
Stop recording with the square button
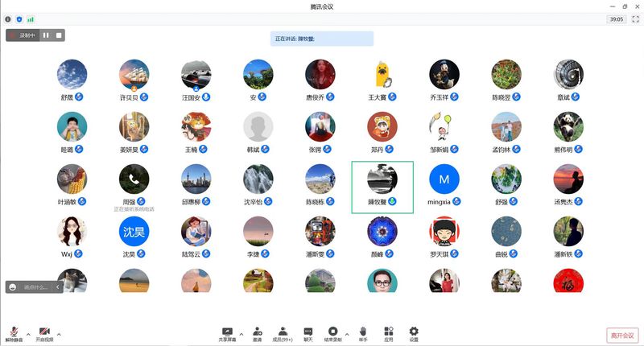[58, 35]
